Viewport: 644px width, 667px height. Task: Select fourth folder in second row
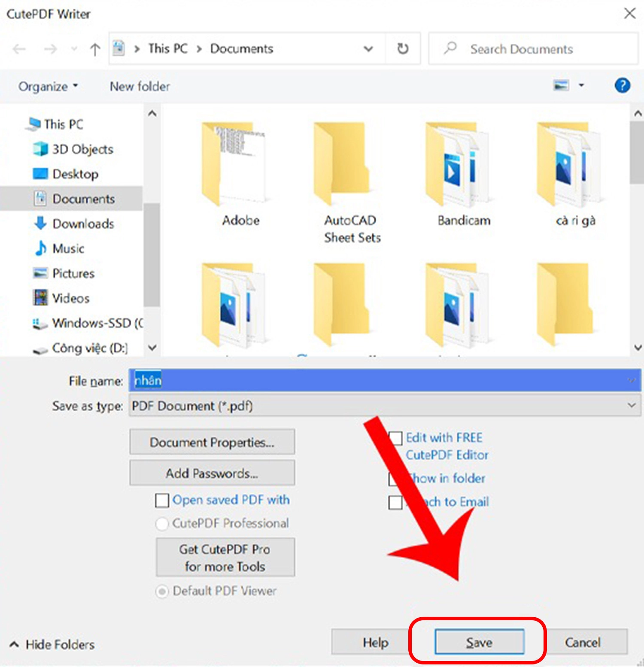click(566, 306)
